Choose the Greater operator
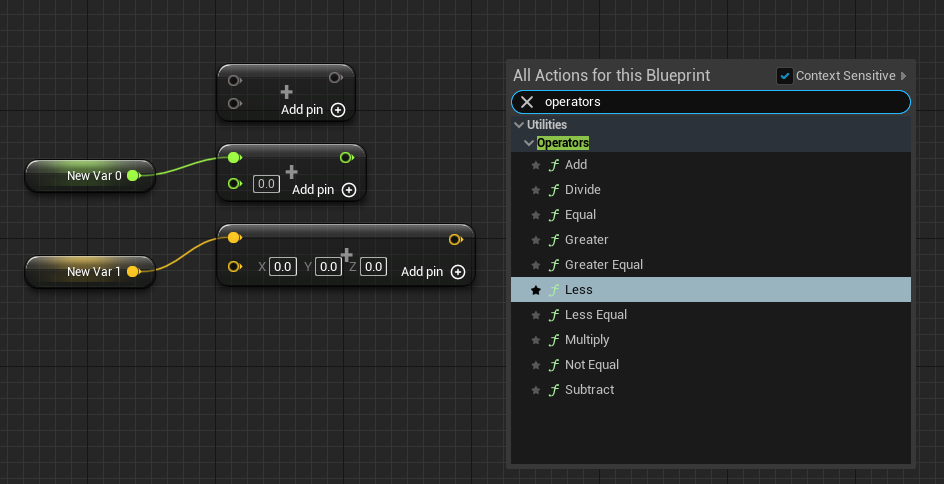944x484 pixels. [710, 240]
